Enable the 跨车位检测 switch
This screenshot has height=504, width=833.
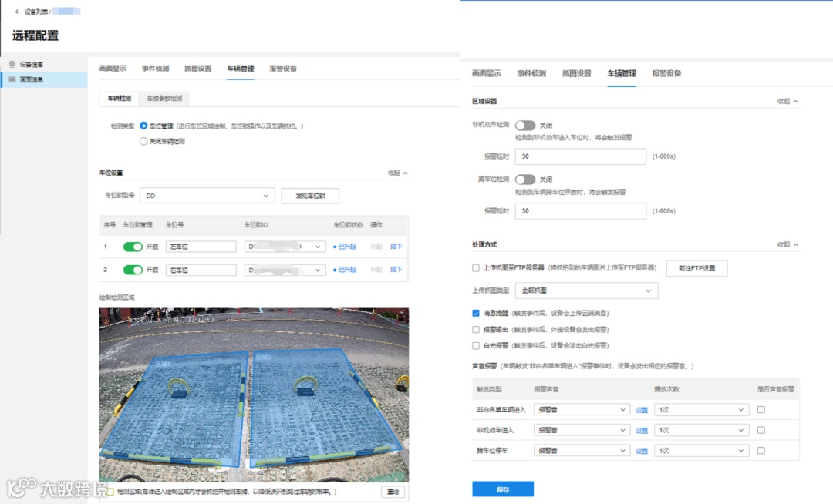tap(525, 180)
